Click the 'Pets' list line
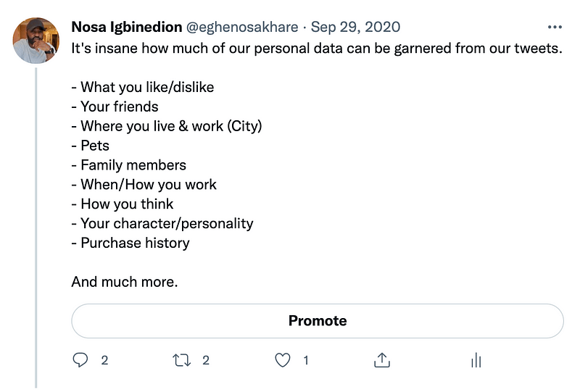This screenshot has width=580, height=392. coord(91,146)
